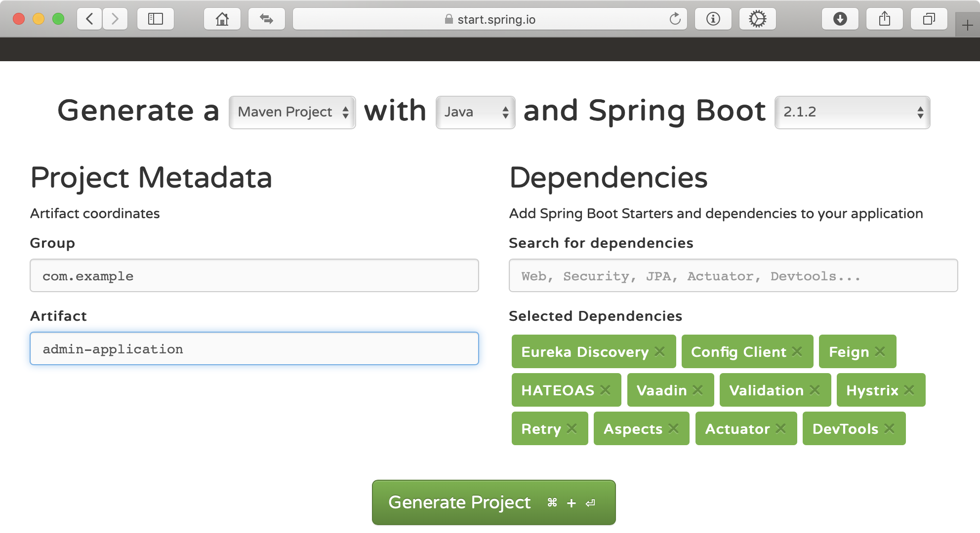Remove the DevTools dependency tag
The width and height of the screenshot is (980, 533).
pos(889,428)
